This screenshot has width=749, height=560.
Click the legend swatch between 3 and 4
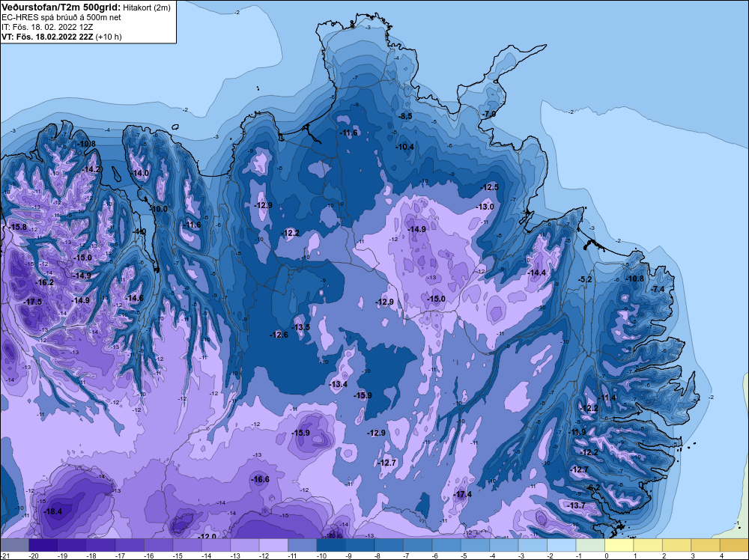click(x=706, y=545)
